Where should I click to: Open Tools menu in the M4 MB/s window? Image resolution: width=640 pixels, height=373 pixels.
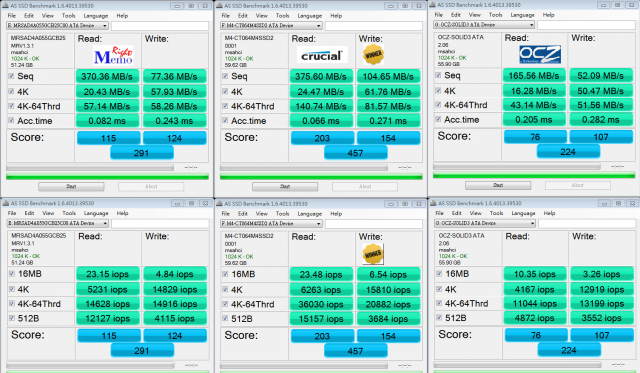pos(282,16)
